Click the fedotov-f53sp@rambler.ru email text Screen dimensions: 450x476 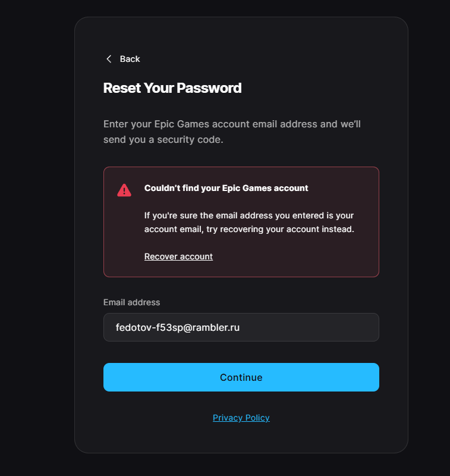pos(177,327)
